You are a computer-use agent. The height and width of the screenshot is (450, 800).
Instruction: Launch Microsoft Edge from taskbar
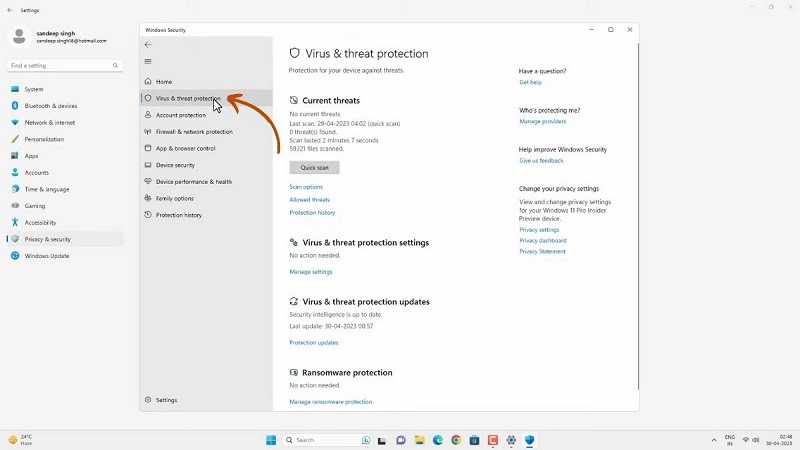coord(438,440)
